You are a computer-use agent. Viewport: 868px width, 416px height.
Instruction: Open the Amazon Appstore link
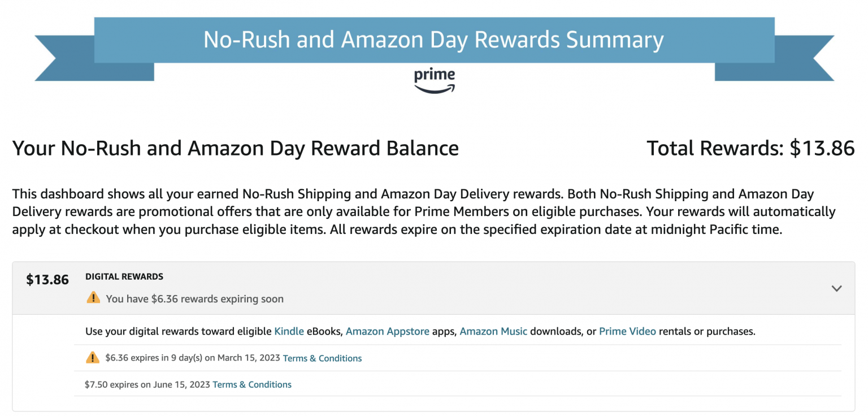pos(387,331)
